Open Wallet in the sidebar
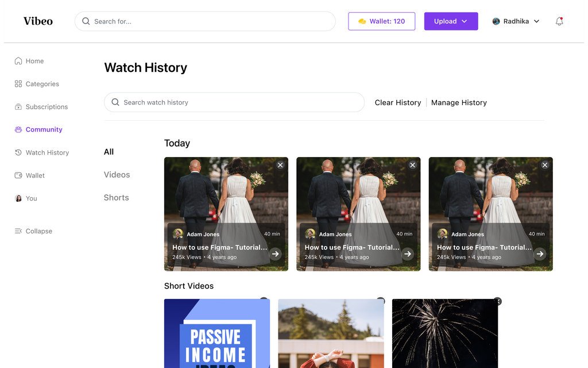The image size is (588, 368). (x=29, y=175)
